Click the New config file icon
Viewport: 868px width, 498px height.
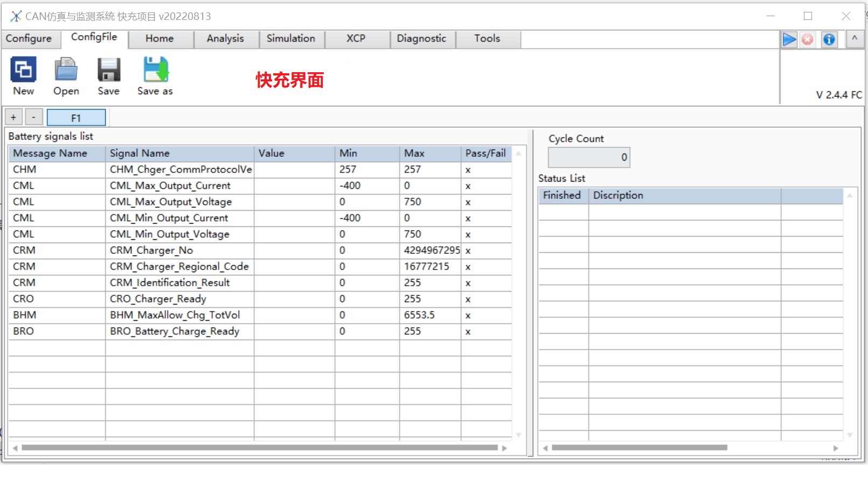click(x=24, y=71)
